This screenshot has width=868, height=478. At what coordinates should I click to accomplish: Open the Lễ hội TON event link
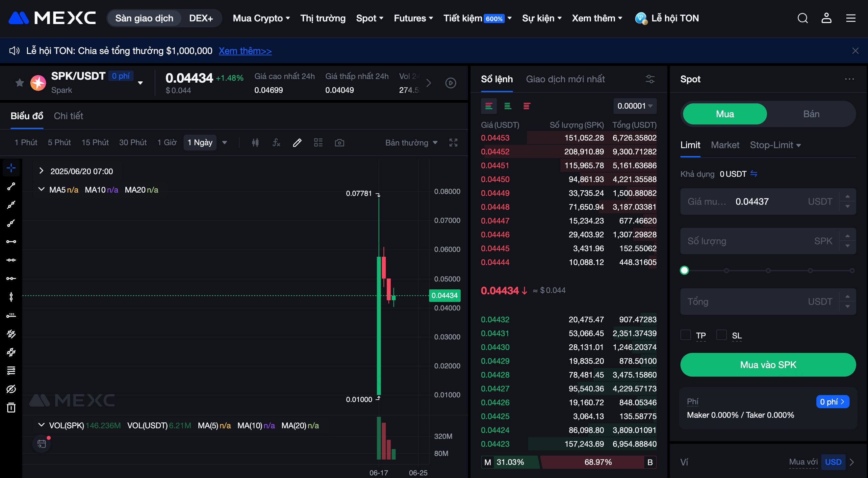pyautogui.click(x=667, y=18)
